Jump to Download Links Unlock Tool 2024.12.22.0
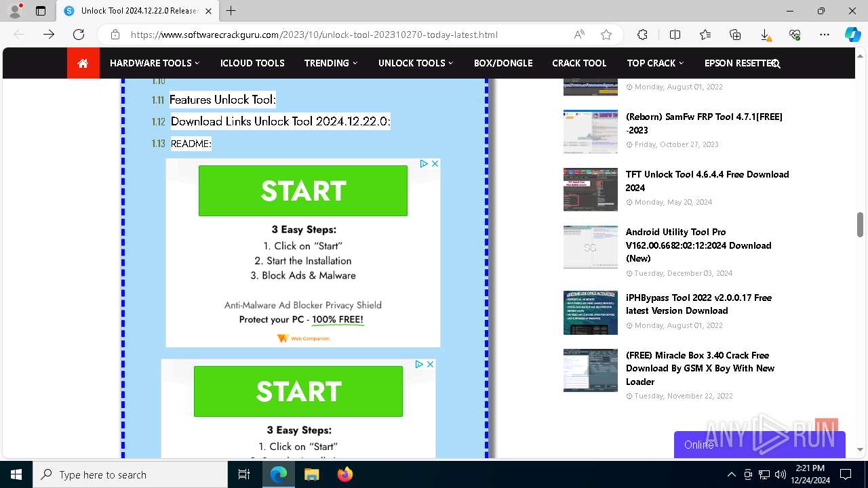The height and width of the screenshot is (488, 868). (280, 121)
